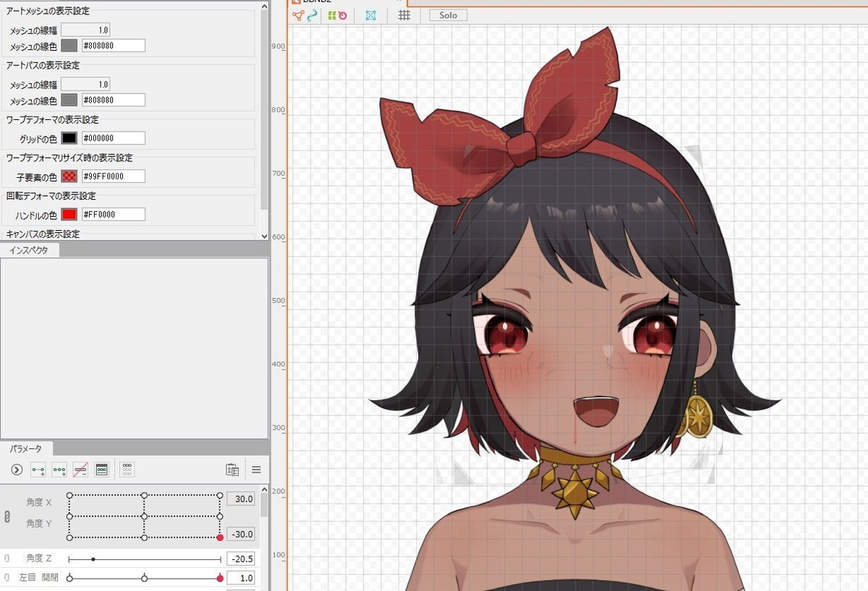Delete keys with the red slashed minus icon
Viewport: 868px width, 591px height.
point(80,469)
